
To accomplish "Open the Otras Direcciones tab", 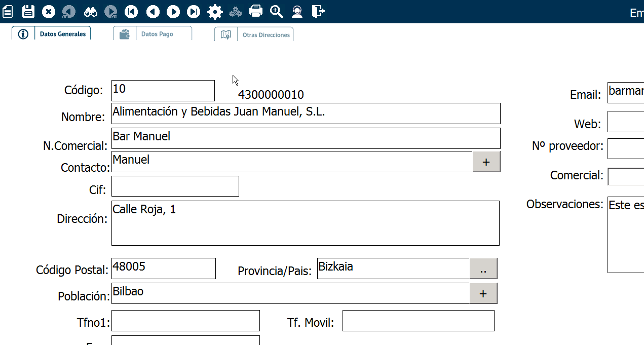I will coord(254,34).
